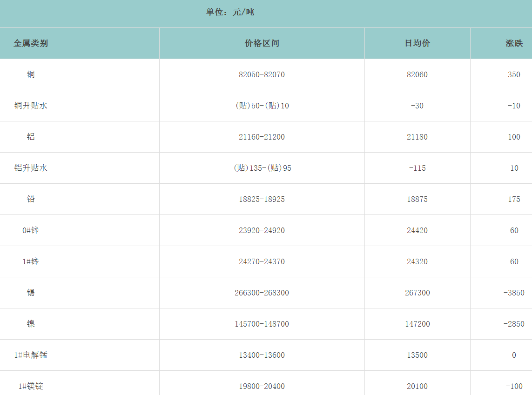Click the 涨跌 column header
Screen dimensions: 532x395
(x=514, y=43)
